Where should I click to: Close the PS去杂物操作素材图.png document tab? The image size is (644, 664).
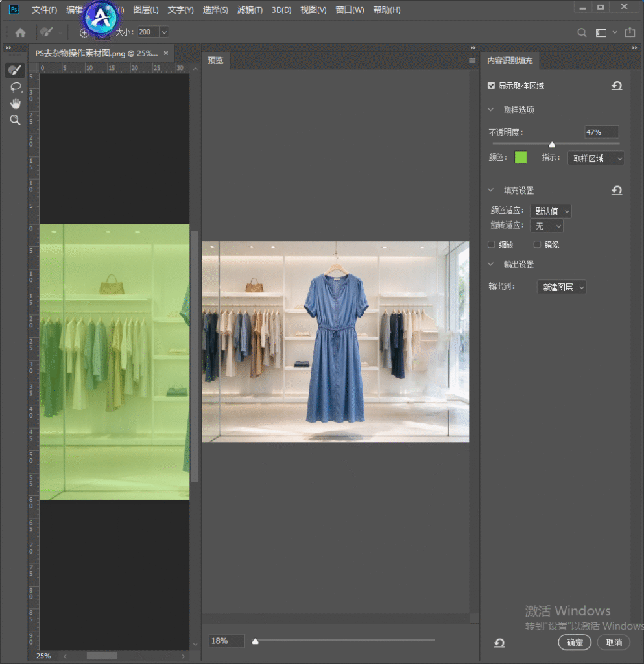pos(166,53)
